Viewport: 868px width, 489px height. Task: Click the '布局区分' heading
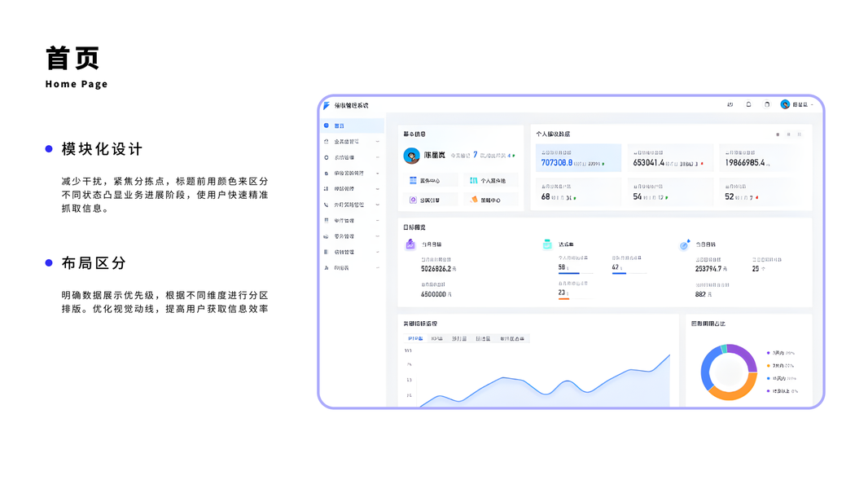click(94, 263)
